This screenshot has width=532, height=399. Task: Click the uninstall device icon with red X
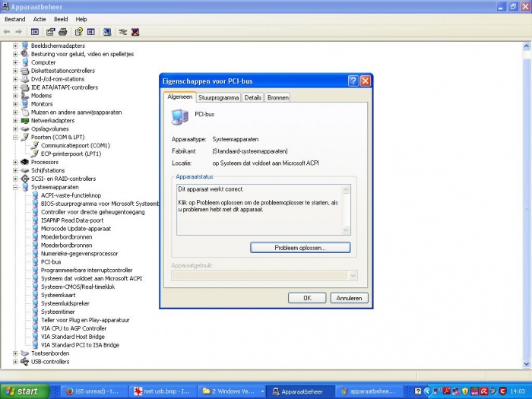pos(135,32)
